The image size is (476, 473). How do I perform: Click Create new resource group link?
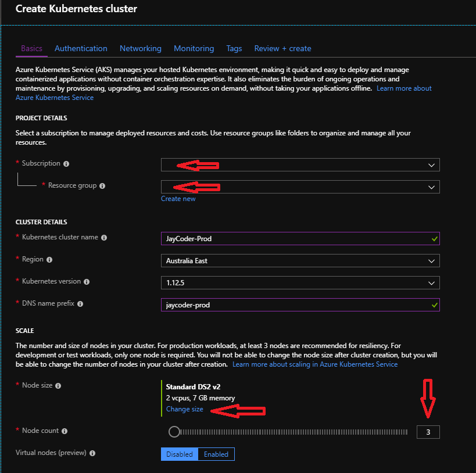click(178, 199)
